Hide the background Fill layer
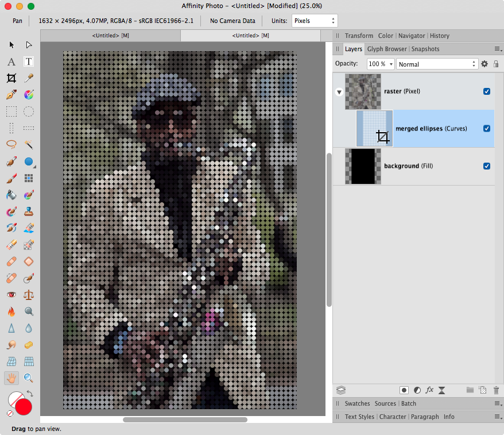 pyautogui.click(x=487, y=166)
